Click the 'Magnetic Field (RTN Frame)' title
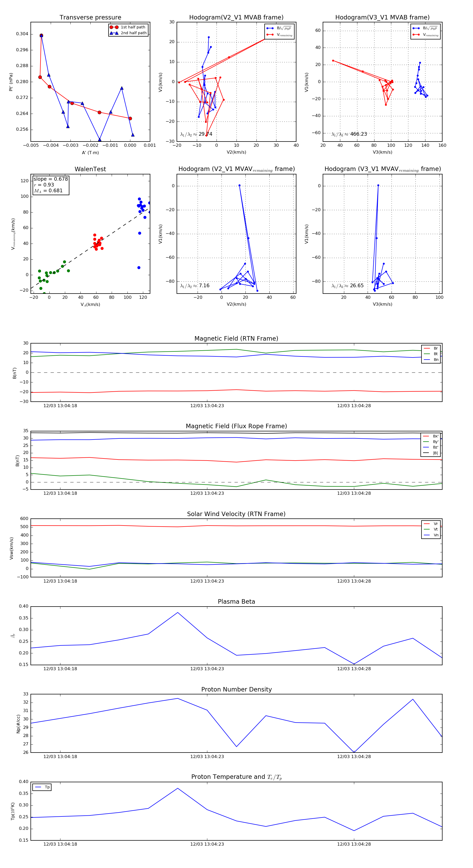The image size is (473, 868). [236, 339]
